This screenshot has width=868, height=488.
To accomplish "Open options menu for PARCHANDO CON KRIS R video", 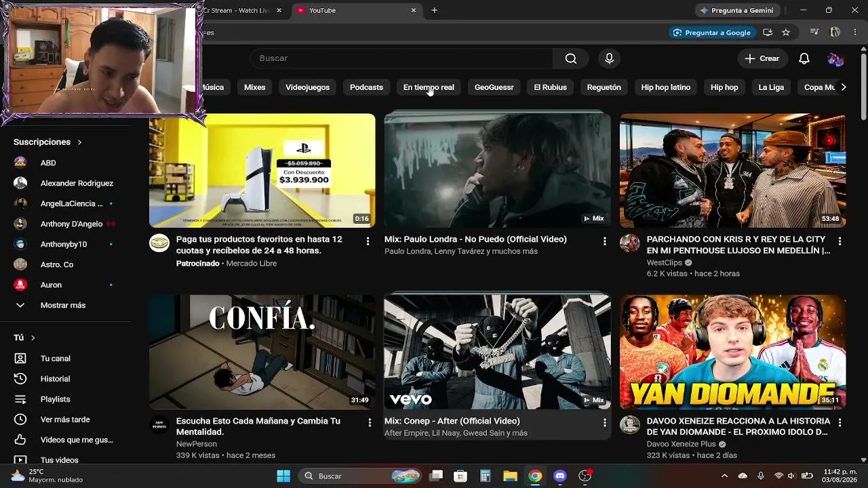I will pos(840,241).
